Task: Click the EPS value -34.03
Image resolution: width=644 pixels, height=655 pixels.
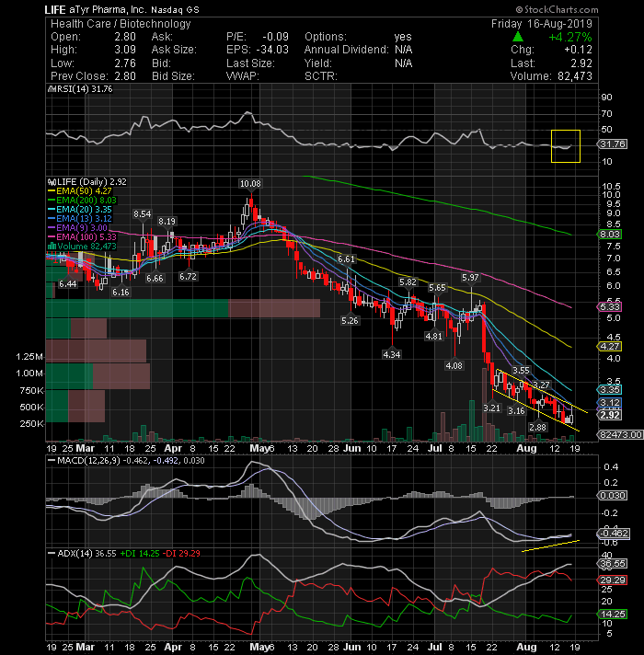Action: (x=272, y=50)
